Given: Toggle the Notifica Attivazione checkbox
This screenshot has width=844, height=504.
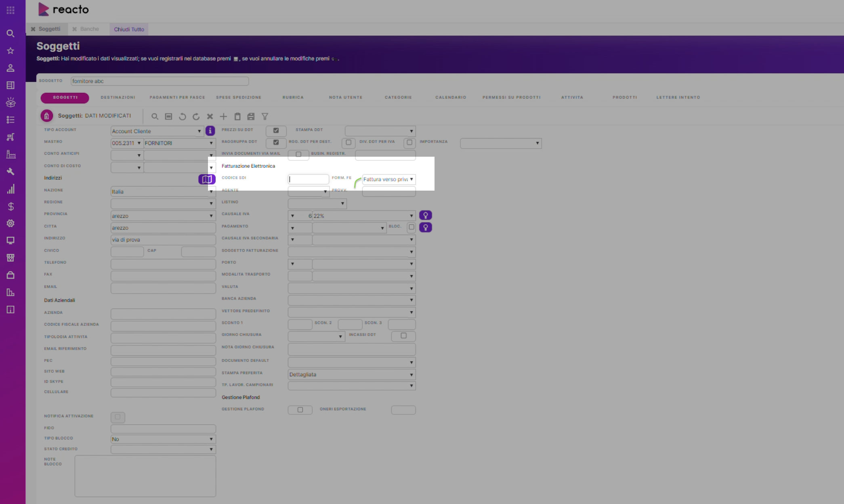Looking at the screenshot, I should [118, 417].
